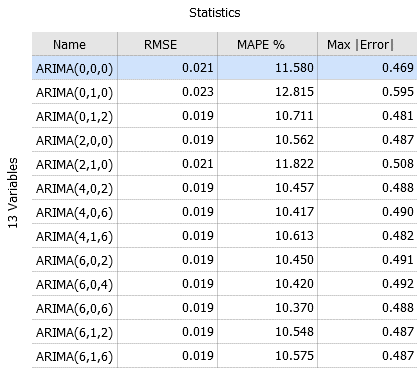This screenshot has width=417, height=368.
Task: Click RMSE value 0.023
Action: pos(198,92)
